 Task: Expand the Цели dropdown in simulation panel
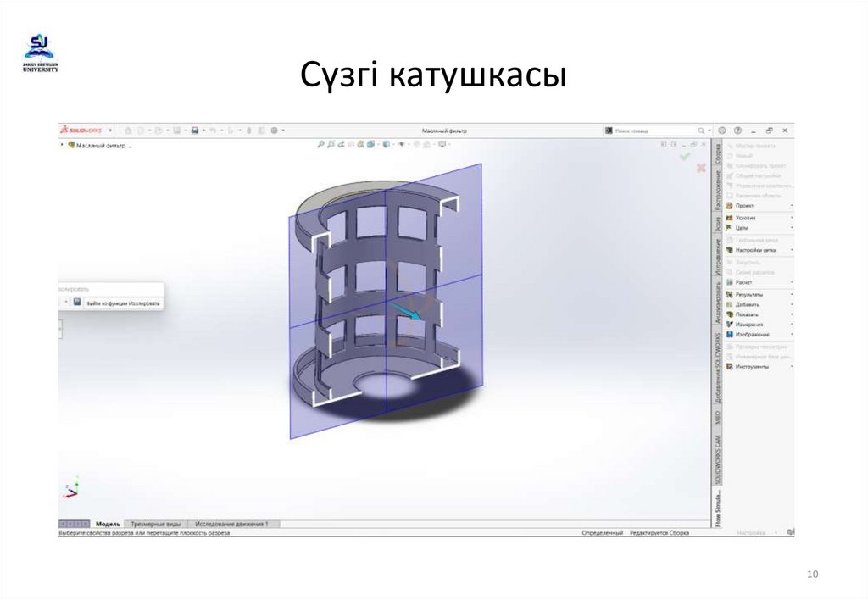click(x=742, y=227)
